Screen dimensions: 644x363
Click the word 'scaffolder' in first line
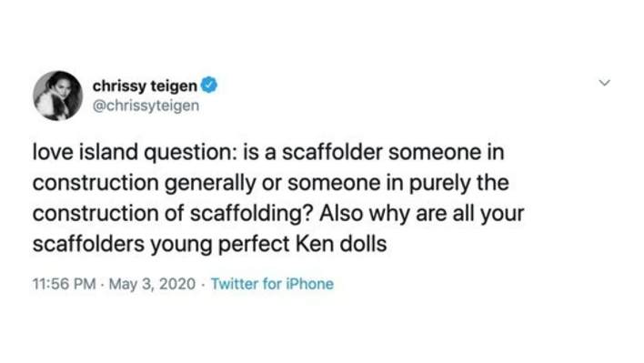tap(332, 152)
